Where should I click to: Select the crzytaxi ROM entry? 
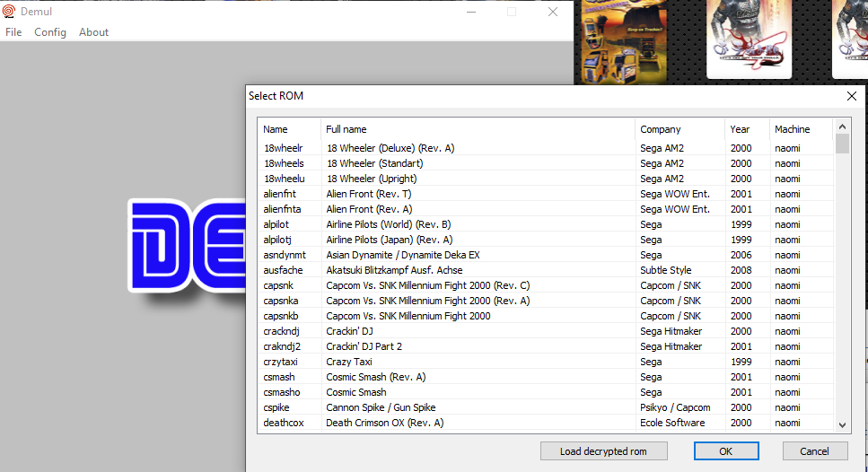(x=546, y=362)
